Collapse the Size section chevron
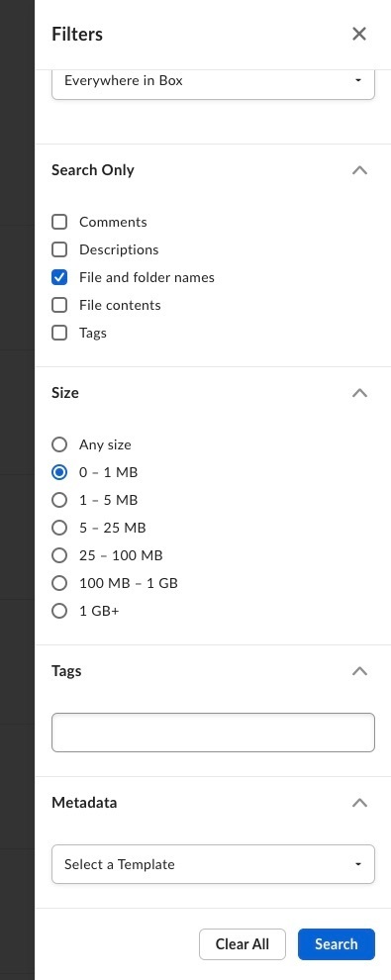The width and height of the screenshot is (391, 980). tap(359, 393)
